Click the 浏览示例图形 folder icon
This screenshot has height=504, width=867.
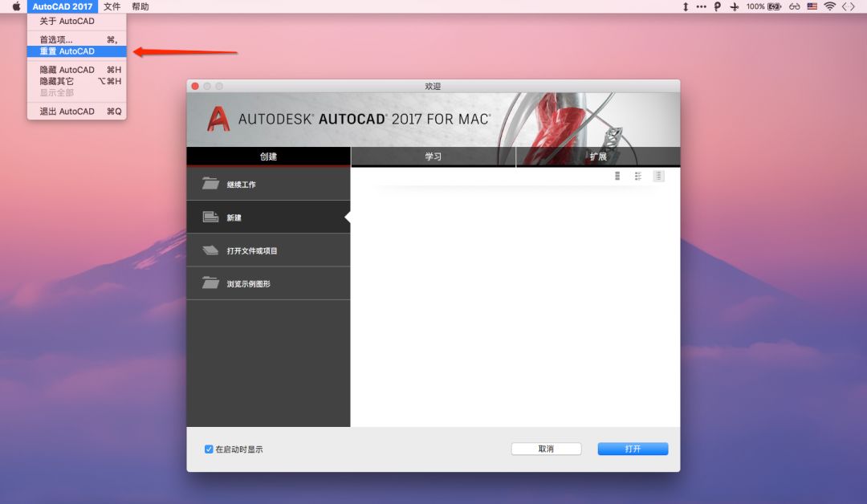point(210,283)
